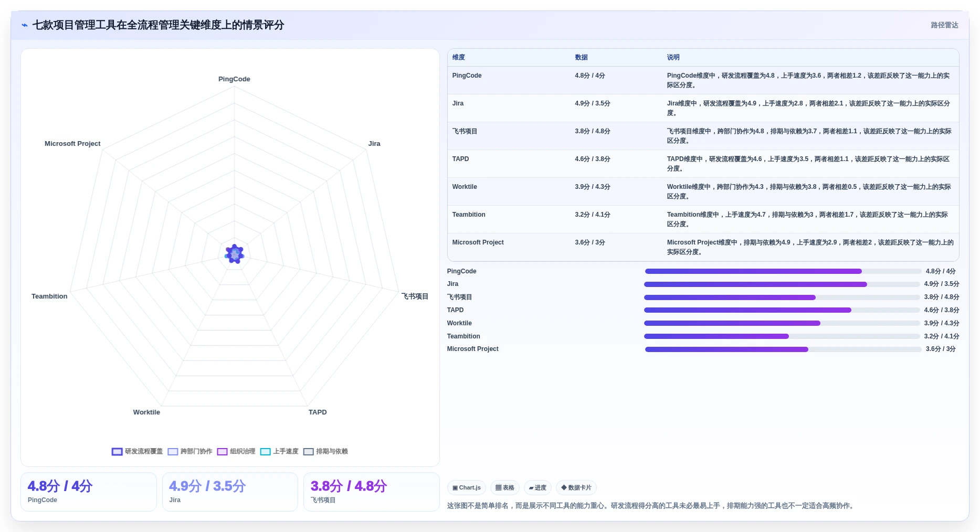Click the Jira description text in table
Image resolution: width=980 pixels, height=532 pixels.
click(x=808, y=108)
